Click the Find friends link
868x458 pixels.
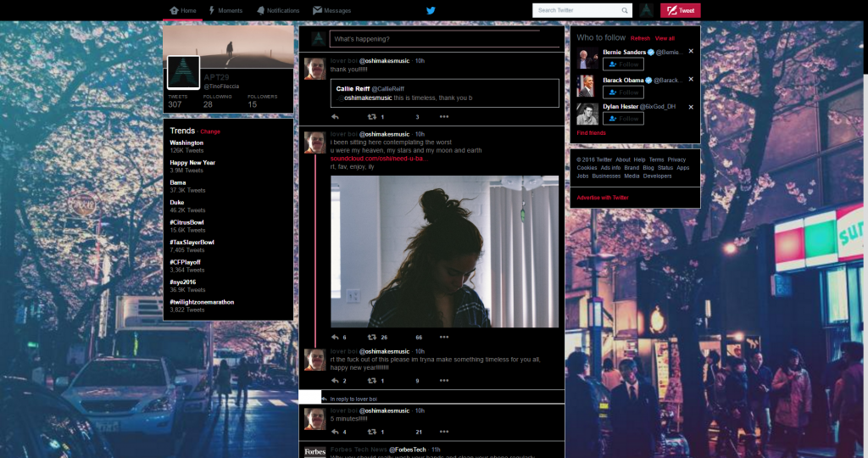[x=591, y=133]
